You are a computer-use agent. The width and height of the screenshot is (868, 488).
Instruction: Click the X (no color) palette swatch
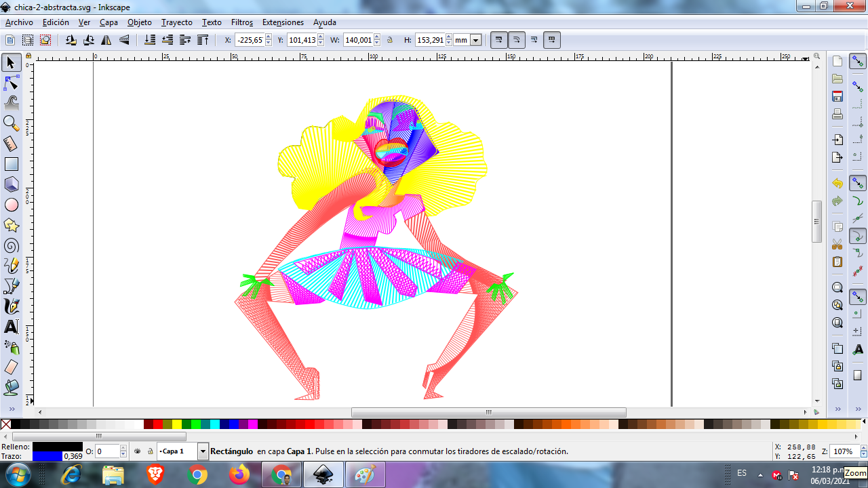click(5, 424)
